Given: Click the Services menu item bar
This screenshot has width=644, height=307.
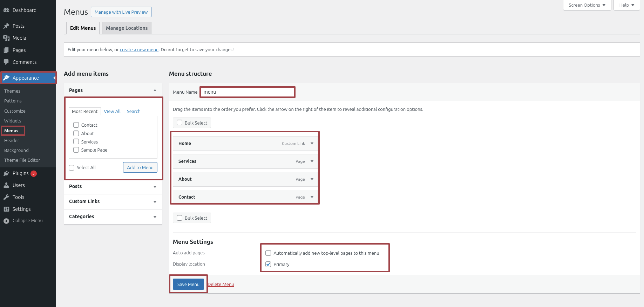Looking at the screenshot, I should pyautogui.click(x=245, y=161).
